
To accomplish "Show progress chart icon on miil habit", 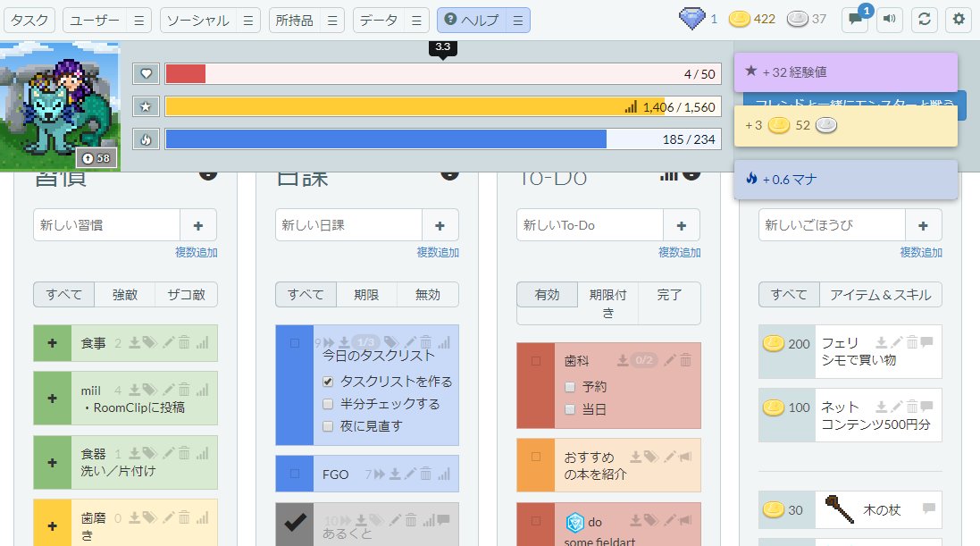I will (202, 391).
